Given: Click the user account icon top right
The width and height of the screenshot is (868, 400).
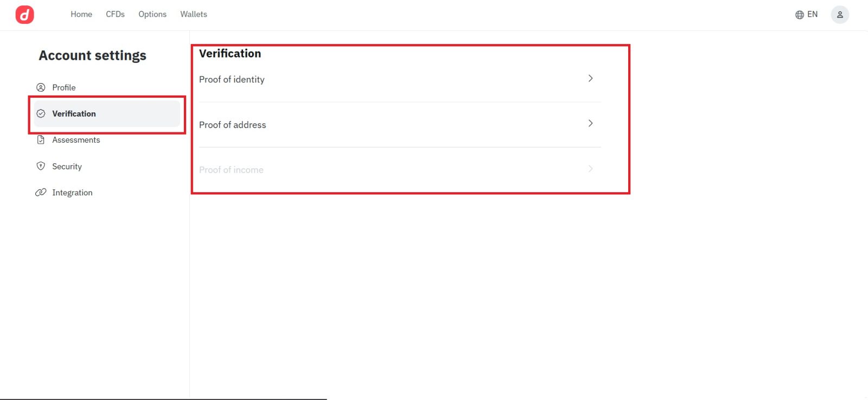Looking at the screenshot, I should (840, 15).
